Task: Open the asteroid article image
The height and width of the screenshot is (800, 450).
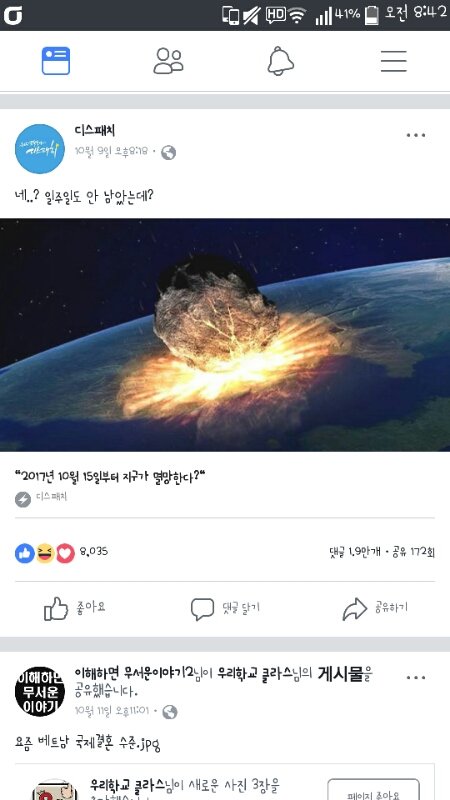Action: [225, 335]
